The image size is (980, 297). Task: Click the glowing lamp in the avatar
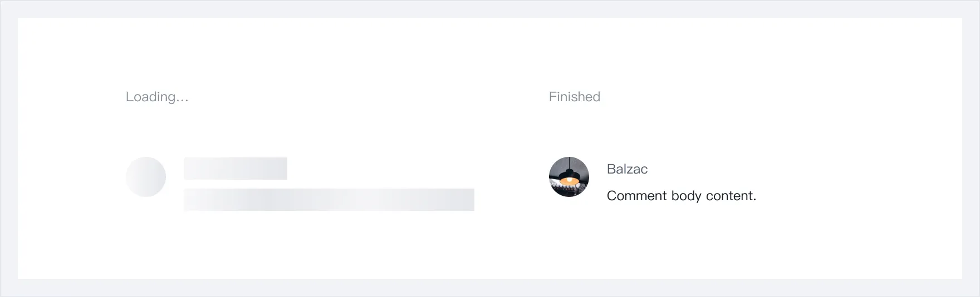[569, 180]
